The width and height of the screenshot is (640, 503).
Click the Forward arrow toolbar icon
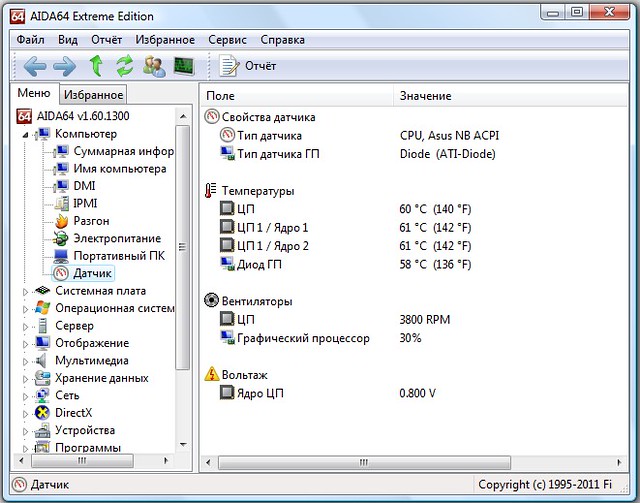pos(65,66)
